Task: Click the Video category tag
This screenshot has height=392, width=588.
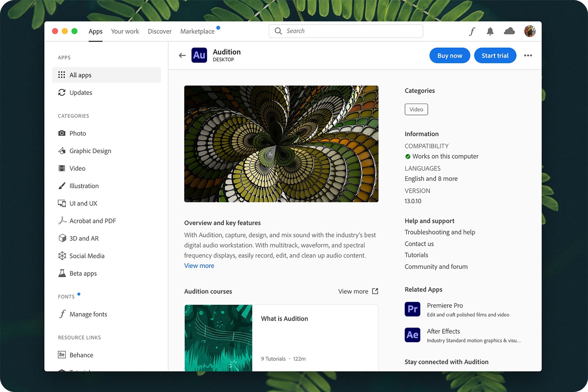Action: point(416,109)
